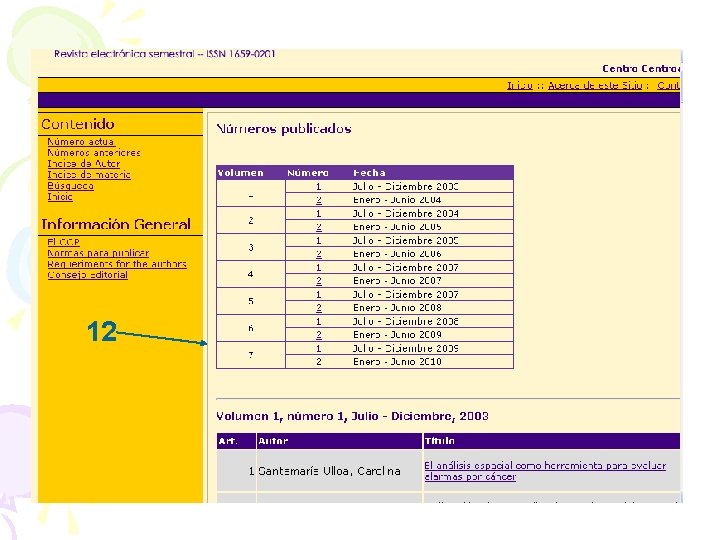Select number 2 of Enero - Junio 2010
Screen dimensions: 720x540
319,362
